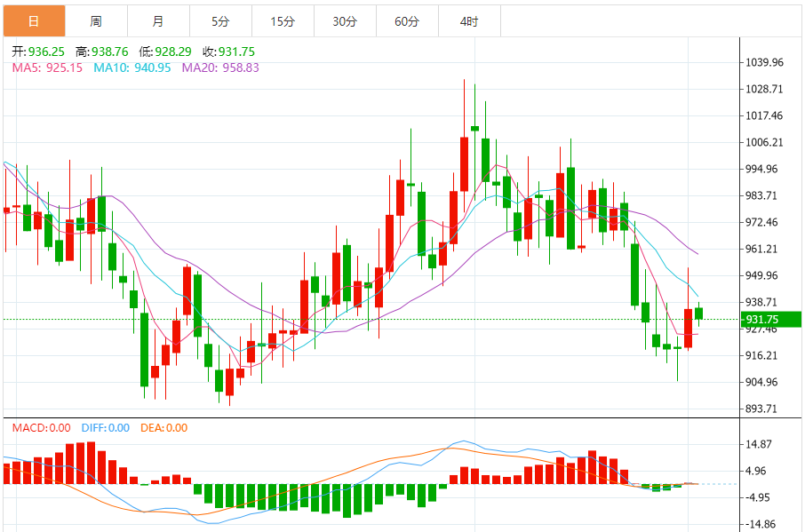Click the DEA:0.00 indicator label
Viewport: 805px width, 532px height.
pyautogui.click(x=163, y=428)
